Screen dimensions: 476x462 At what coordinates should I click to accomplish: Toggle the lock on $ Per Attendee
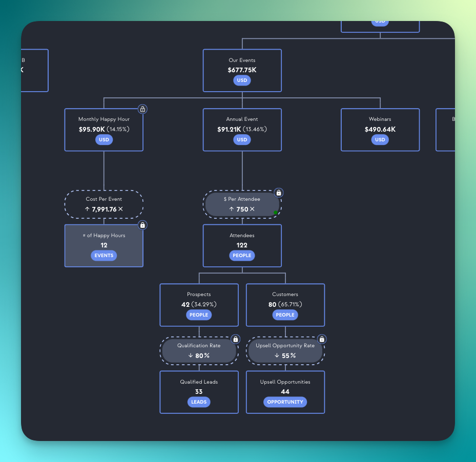click(x=278, y=193)
